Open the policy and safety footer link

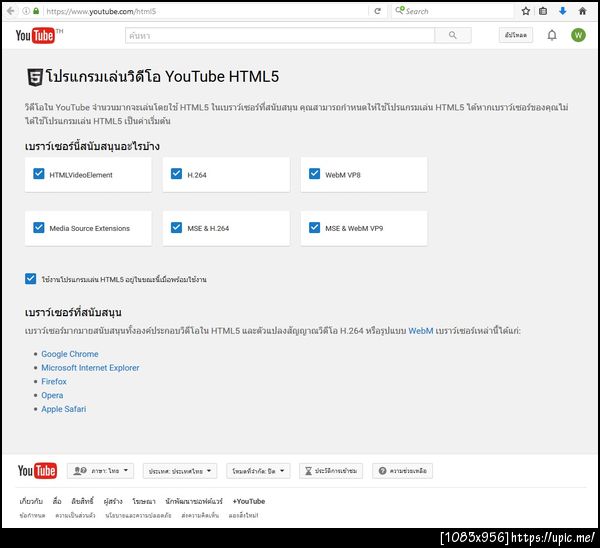point(139,515)
